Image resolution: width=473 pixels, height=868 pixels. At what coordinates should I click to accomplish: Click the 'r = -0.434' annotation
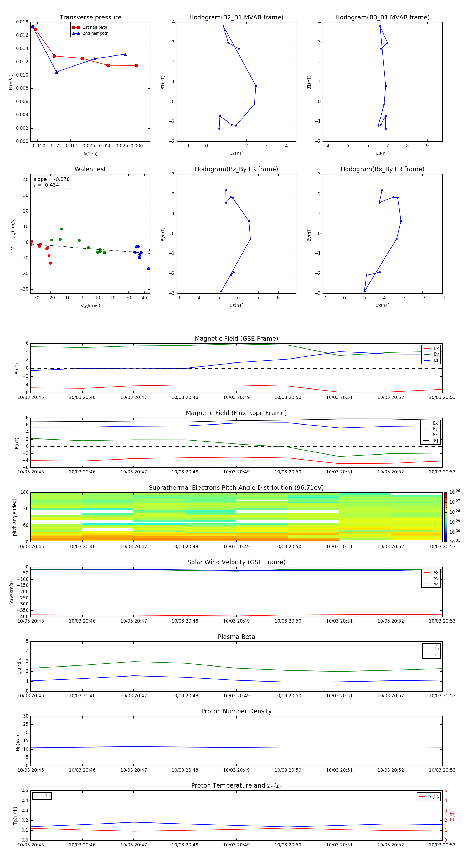47,185
